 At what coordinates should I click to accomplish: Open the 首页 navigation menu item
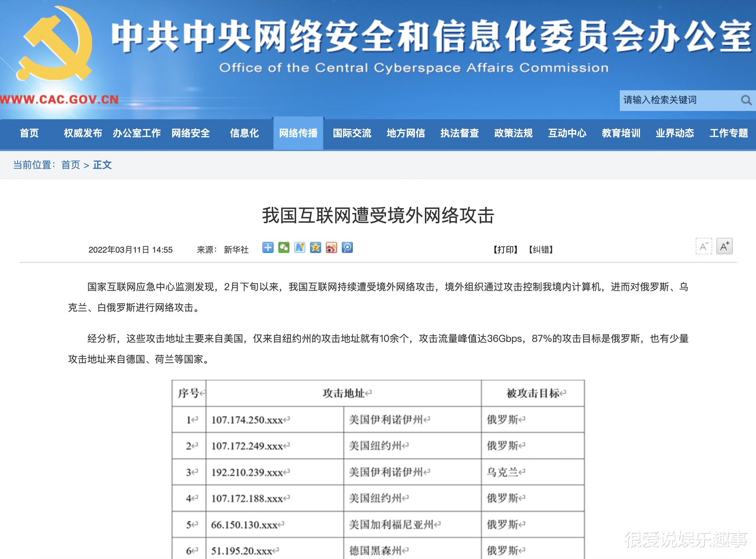29,133
